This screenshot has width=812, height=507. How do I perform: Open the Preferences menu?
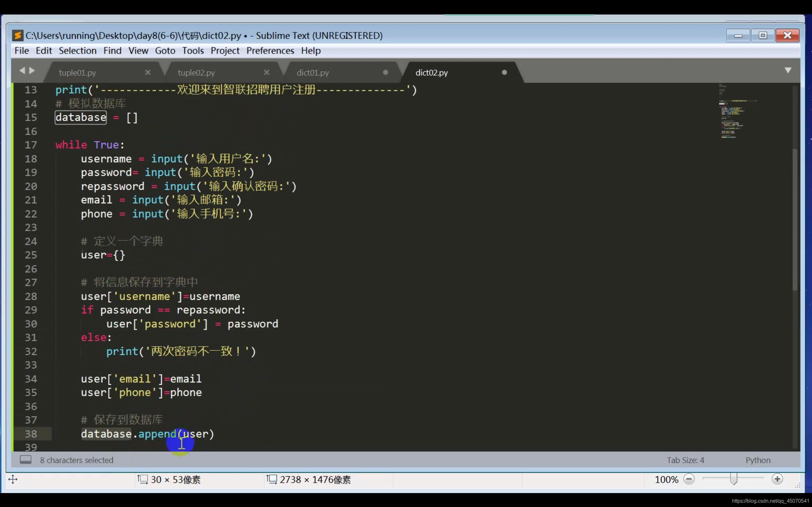coord(270,51)
